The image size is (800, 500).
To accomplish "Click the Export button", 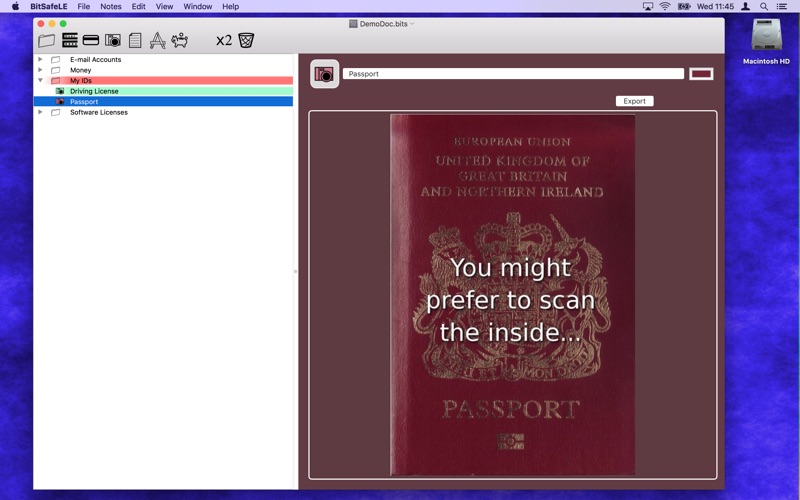I will point(634,101).
